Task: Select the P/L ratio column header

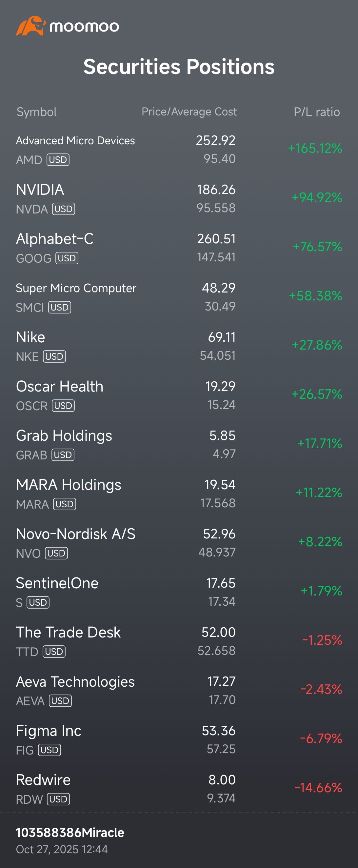Action: coord(317,112)
